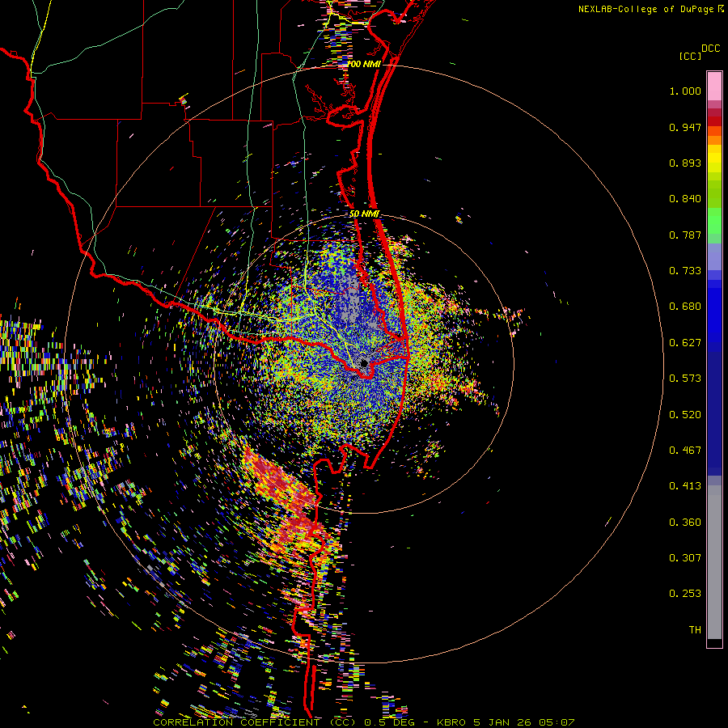
Task: Click the NEXLAB-College of DuPage header text
Action: tap(647, 9)
